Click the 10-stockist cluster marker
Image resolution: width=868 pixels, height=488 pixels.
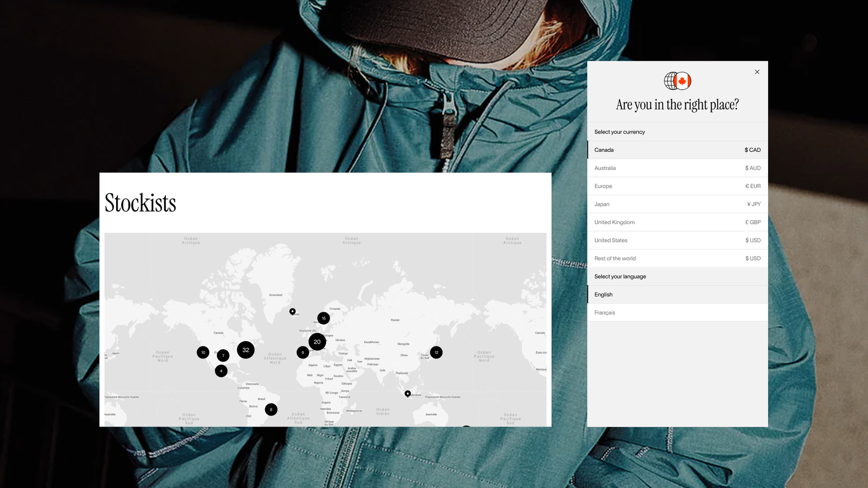tap(203, 352)
